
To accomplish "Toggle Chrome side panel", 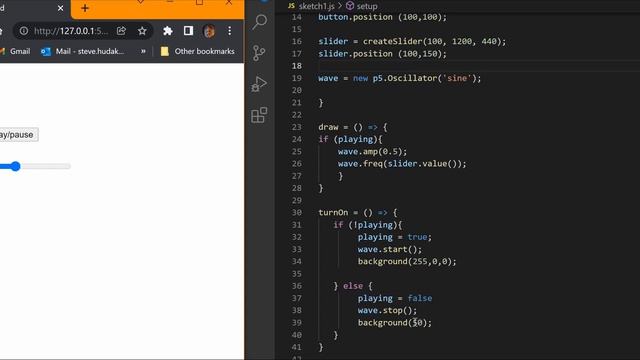I will tap(188, 31).
